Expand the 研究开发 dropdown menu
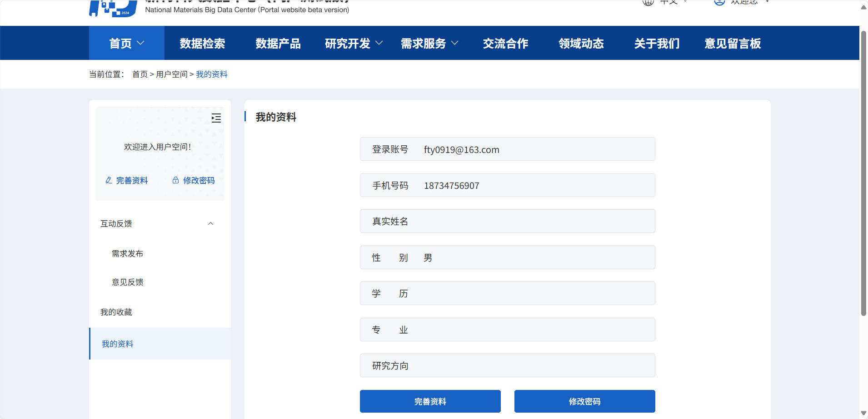 pos(353,43)
